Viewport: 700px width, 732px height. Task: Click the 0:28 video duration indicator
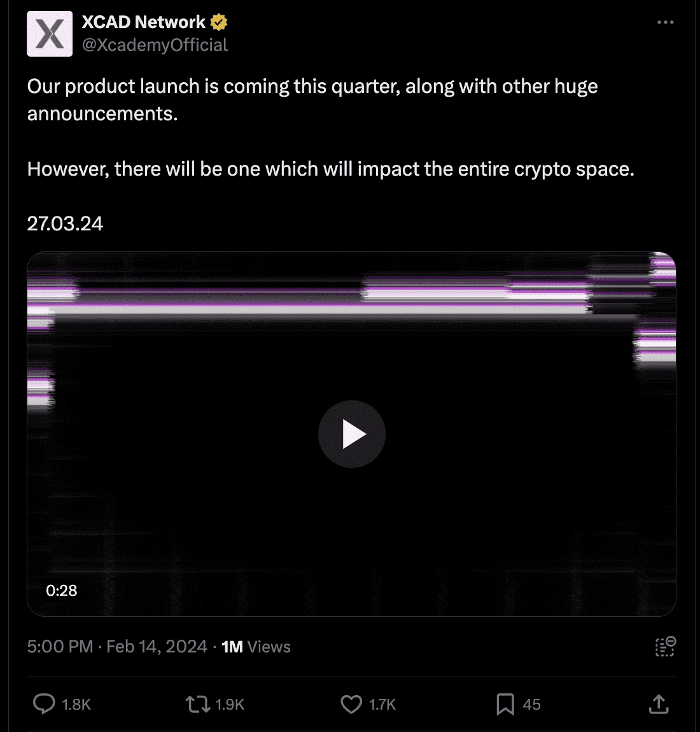[61, 590]
